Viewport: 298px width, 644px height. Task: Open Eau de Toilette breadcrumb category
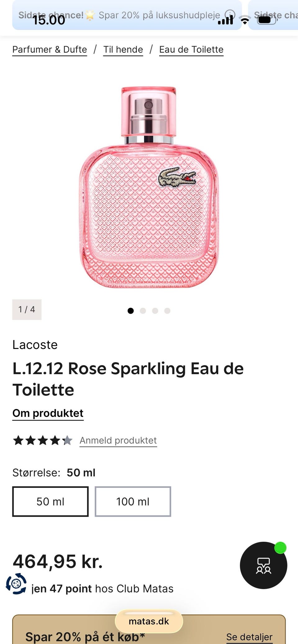click(191, 50)
